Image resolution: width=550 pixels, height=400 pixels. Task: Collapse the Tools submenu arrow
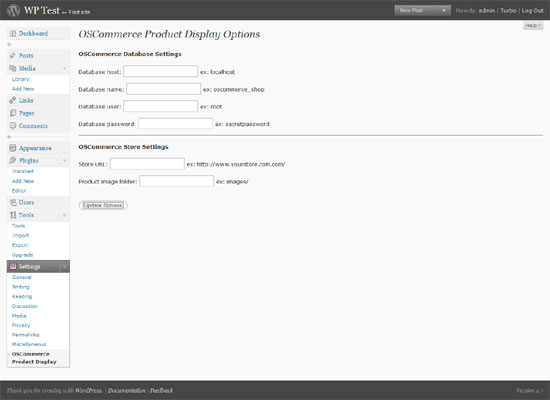pos(65,215)
